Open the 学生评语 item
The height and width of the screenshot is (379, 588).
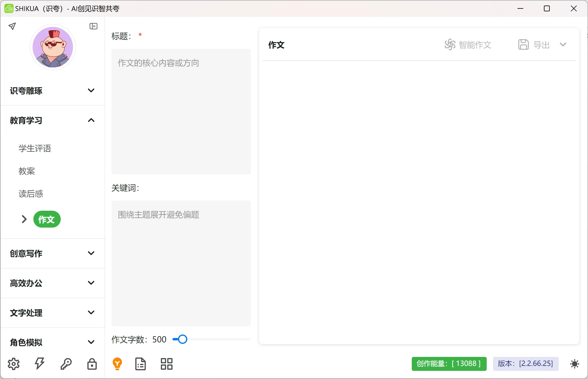tap(35, 148)
